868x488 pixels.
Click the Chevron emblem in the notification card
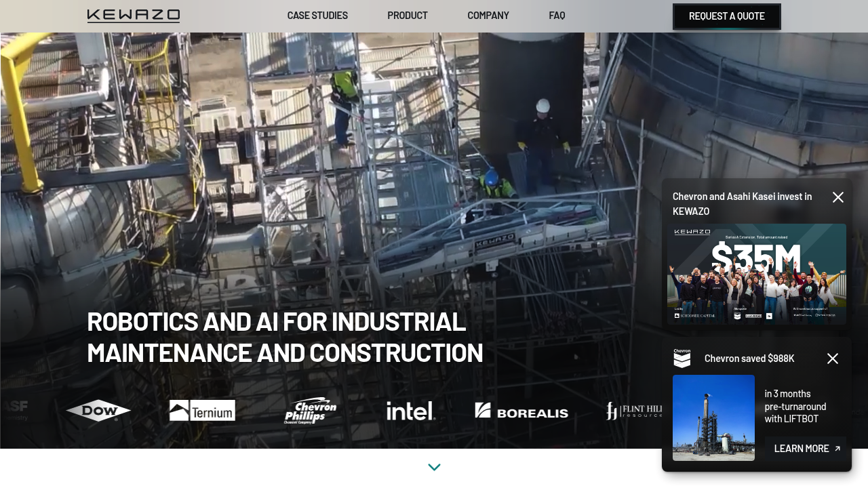point(682,359)
